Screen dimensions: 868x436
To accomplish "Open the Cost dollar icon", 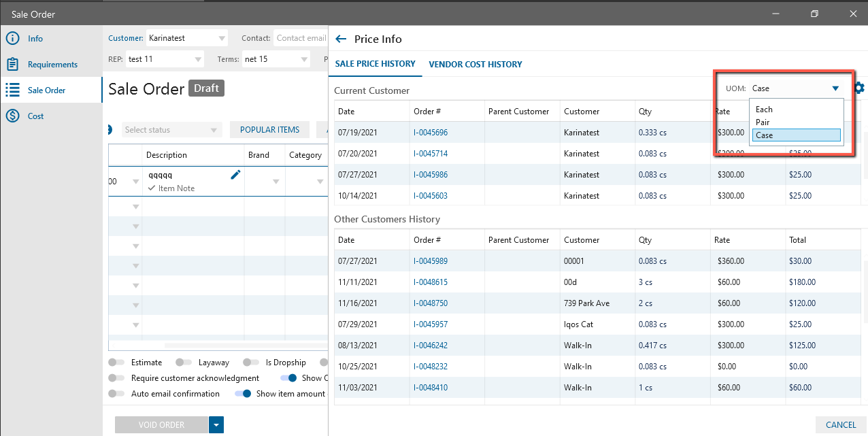I will click(12, 116).
